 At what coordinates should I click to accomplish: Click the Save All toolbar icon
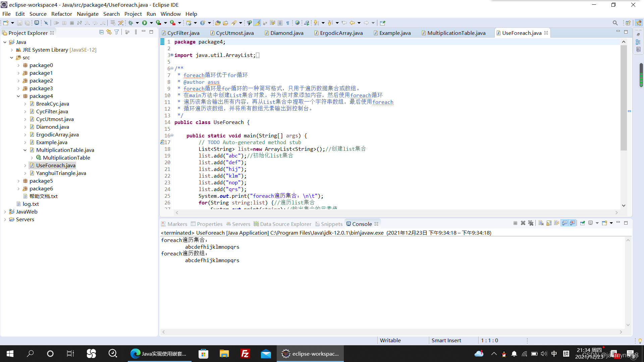pos(27,23)
